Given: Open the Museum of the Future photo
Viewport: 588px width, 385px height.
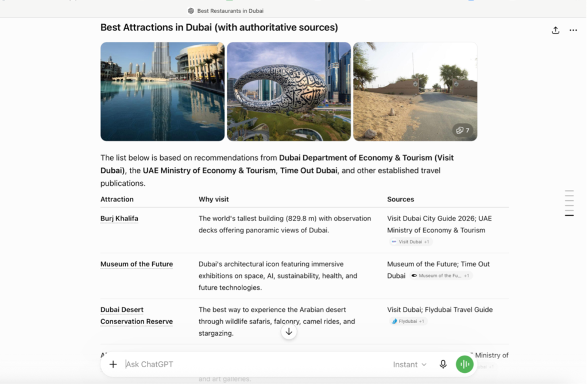Looking at the screenshot, I should click(289, 92).
